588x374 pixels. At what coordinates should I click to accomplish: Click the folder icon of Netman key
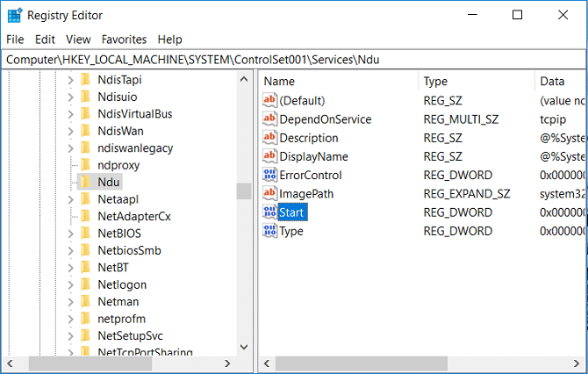click(x=86, y=302)
